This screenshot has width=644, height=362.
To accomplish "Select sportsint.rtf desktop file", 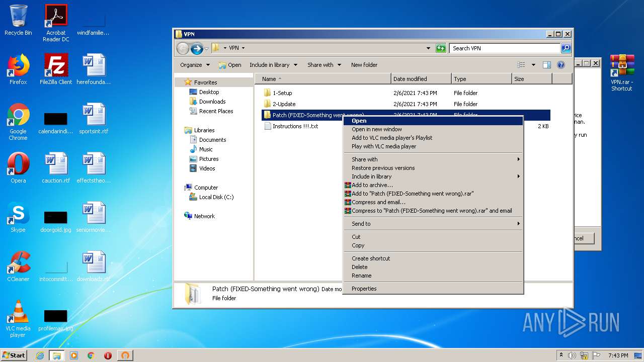I will point(94,119).
